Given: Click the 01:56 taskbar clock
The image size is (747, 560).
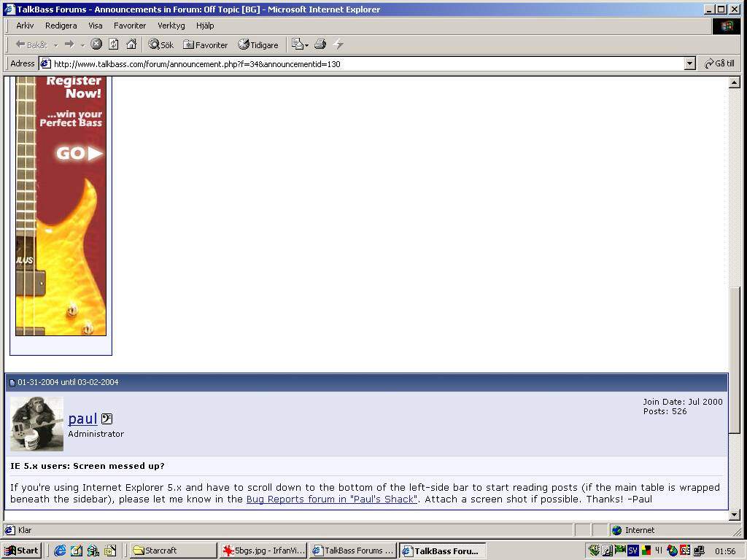Looking at the screenshot, I should 725,551.
